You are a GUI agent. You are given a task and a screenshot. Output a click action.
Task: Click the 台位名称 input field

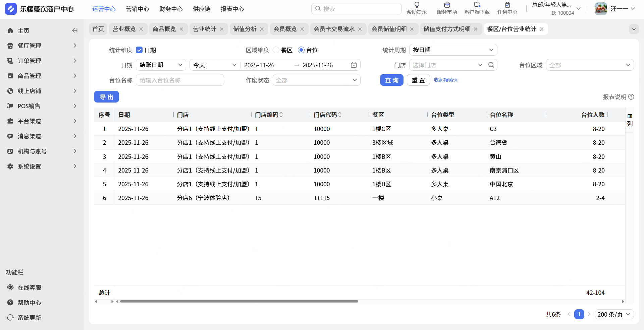click(180, 80)
